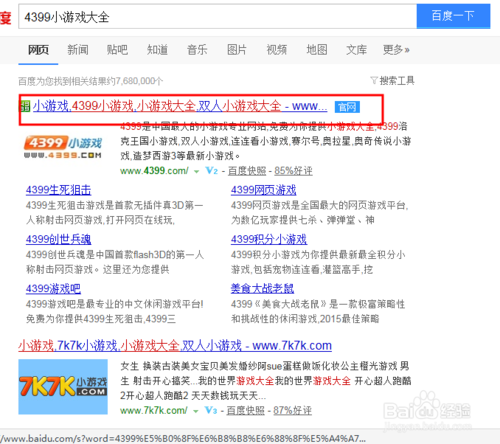Open the 音乐 tab

pyautogui.click(x=197, y=50)
